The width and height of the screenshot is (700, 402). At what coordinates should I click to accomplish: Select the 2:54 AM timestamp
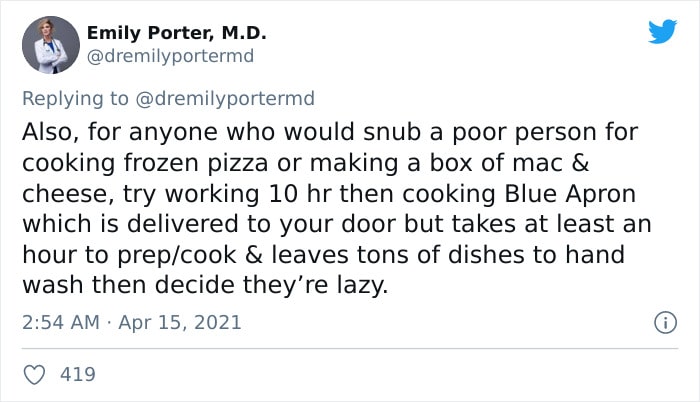pyautogui.click(x=61, y=322)
